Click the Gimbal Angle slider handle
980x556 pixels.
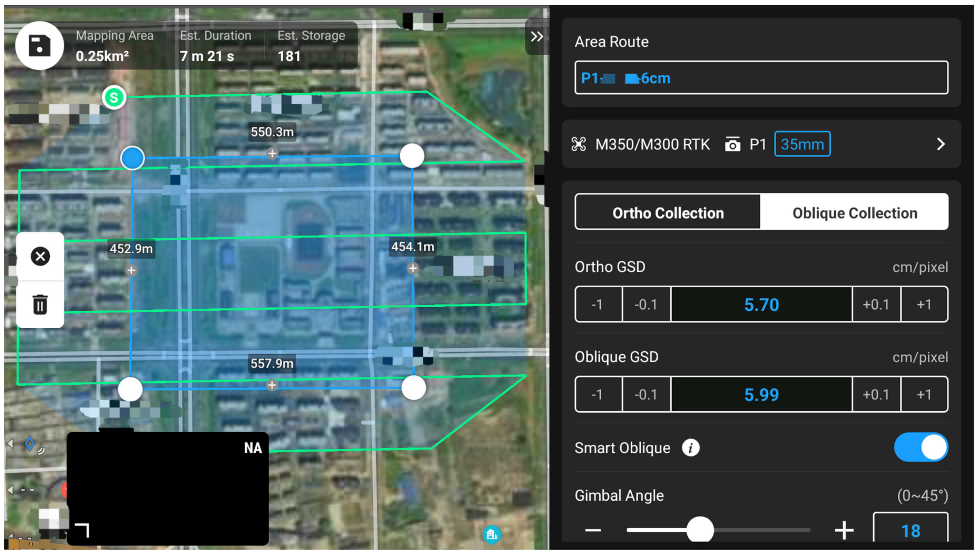[x=700, y=530]
